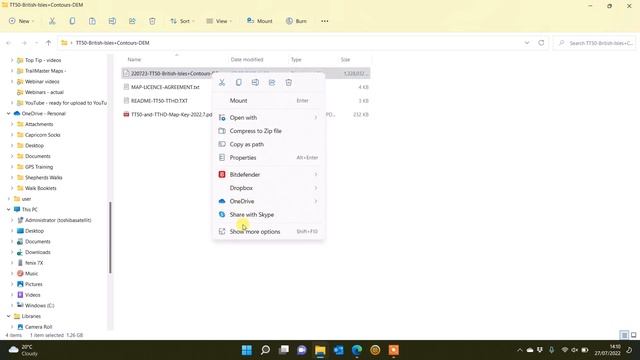
Task: Open the Dropbox submenu
Action: [269, 188]
